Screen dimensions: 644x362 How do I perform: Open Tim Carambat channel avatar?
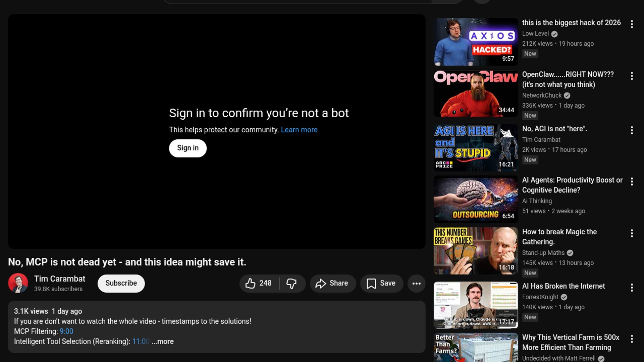point(18,283)
